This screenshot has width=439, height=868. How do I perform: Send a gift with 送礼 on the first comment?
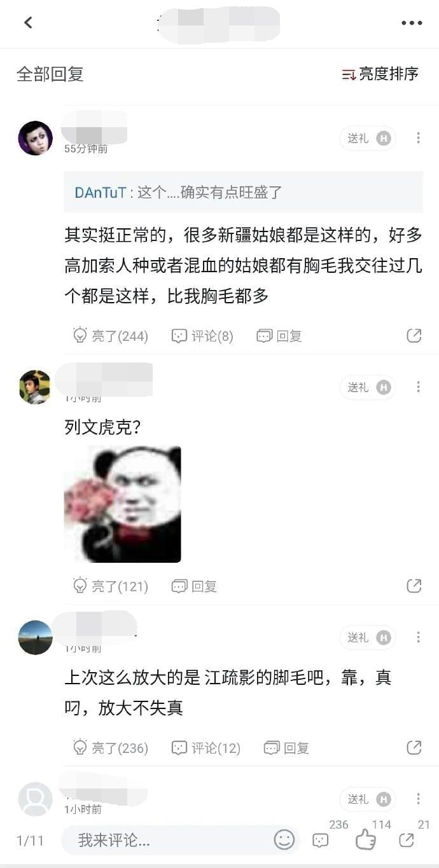[x=368, y=138]
